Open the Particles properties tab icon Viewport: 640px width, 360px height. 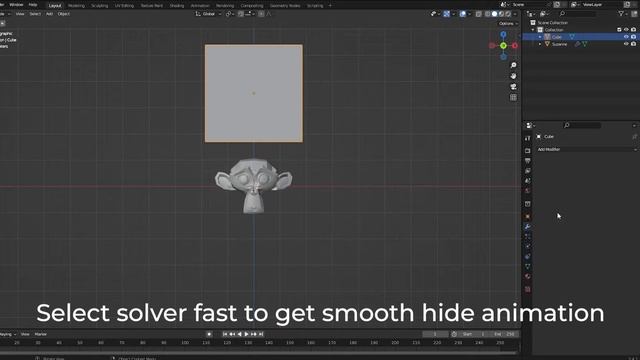click(527, 236)
